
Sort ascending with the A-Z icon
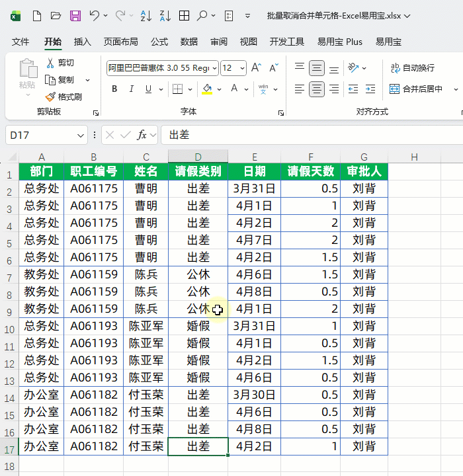coord(147,15)
